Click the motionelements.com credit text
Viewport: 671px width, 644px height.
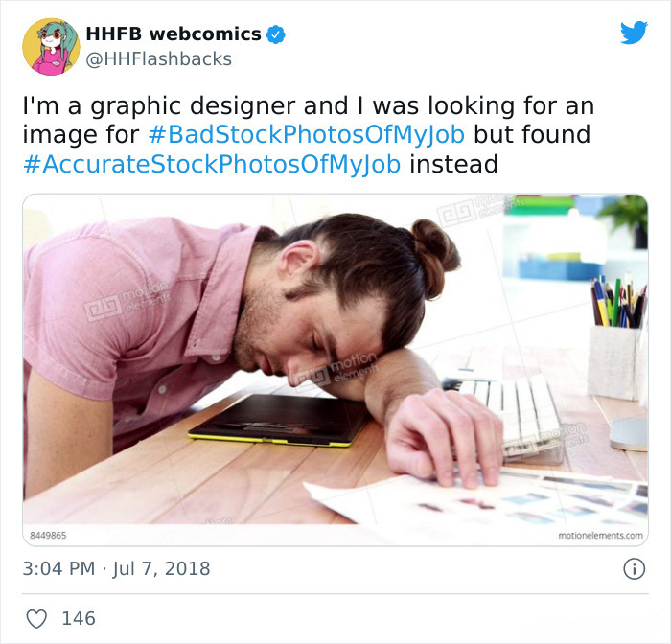pos(600,536)
